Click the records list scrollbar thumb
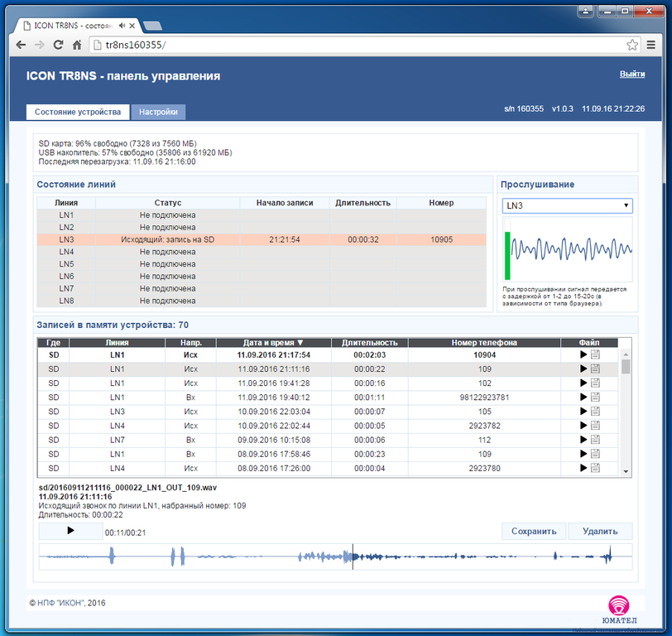Image resolution: width=672 pixels, height=636 pixels. (x=626, y=367)
